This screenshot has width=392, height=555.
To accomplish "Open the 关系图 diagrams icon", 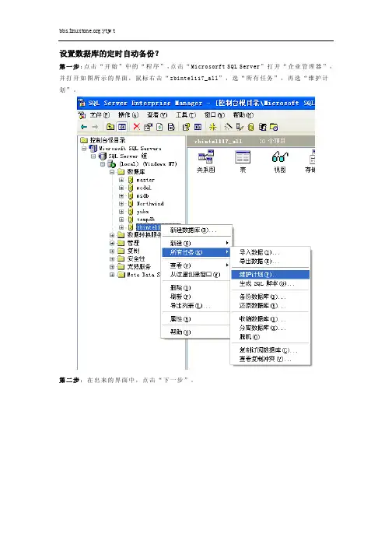I will [x=206, y=161].
